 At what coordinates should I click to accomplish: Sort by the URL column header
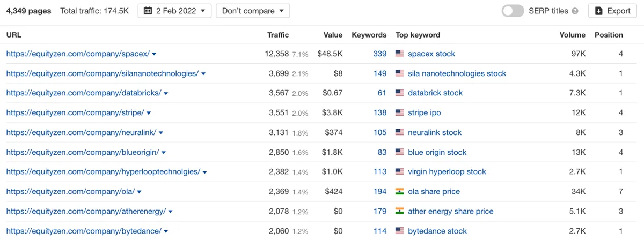tap(14, 35)
